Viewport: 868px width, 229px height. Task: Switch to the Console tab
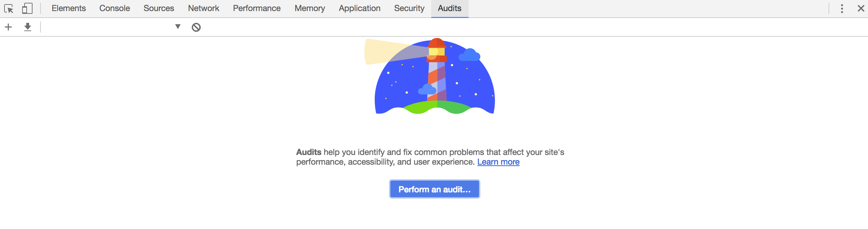tap(115, 8)
